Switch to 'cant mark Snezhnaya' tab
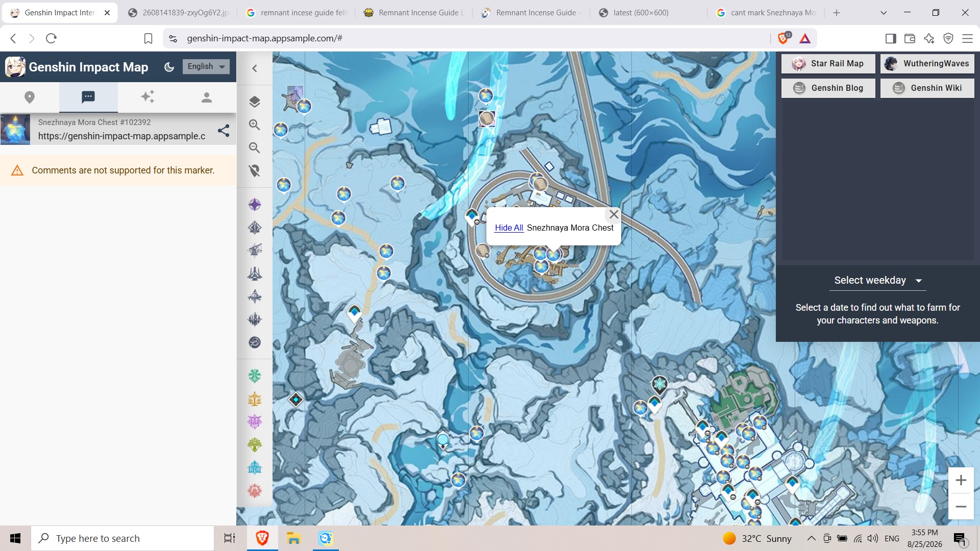980x551 pixels. point(766,13)
